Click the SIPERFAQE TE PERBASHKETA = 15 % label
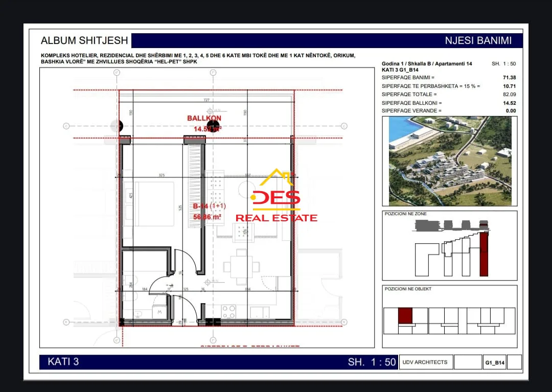 431,86
